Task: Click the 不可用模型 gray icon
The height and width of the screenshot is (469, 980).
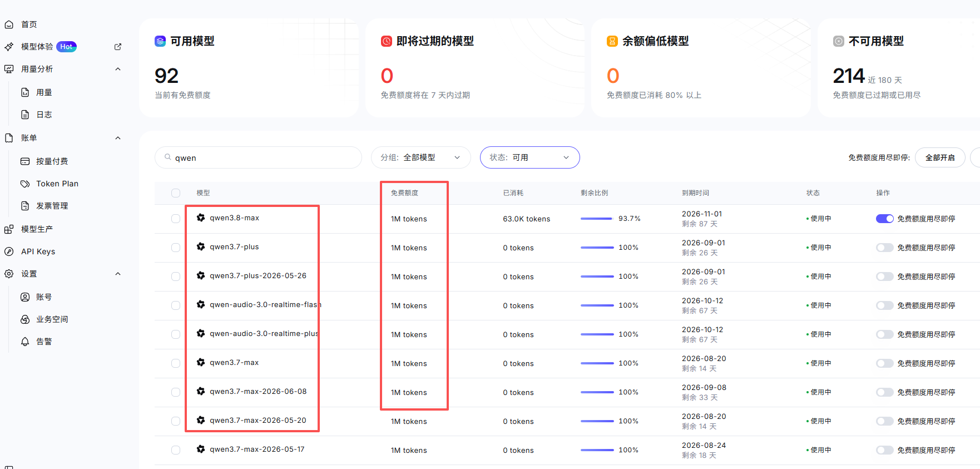Action: click(x=839, y=41)
